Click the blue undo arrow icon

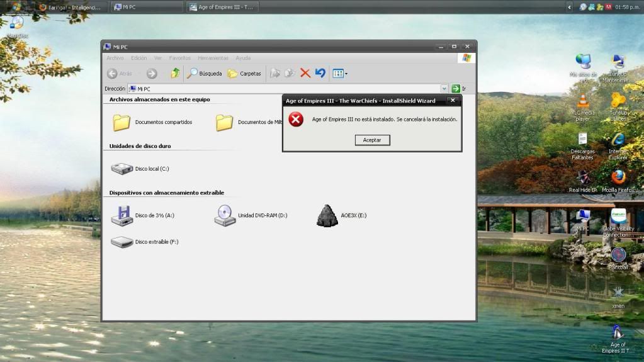(320, 73)
